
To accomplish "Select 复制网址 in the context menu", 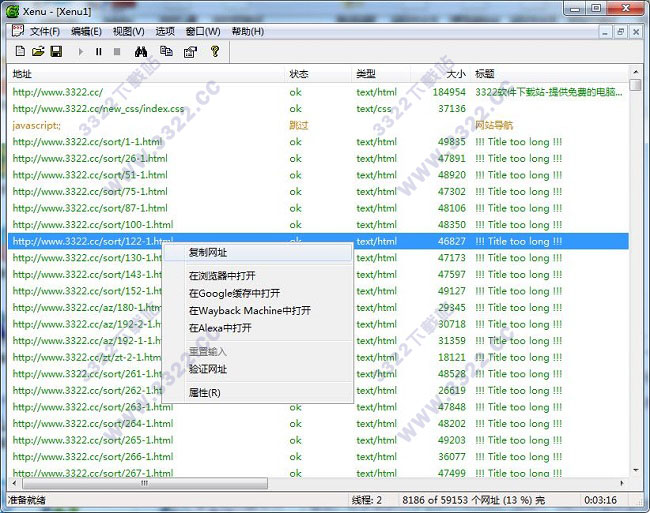I will coord(208,252).
